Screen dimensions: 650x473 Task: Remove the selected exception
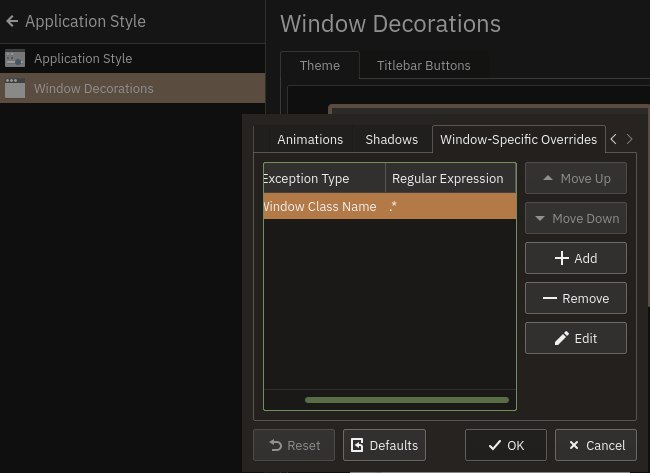click(x=576, y=298)
